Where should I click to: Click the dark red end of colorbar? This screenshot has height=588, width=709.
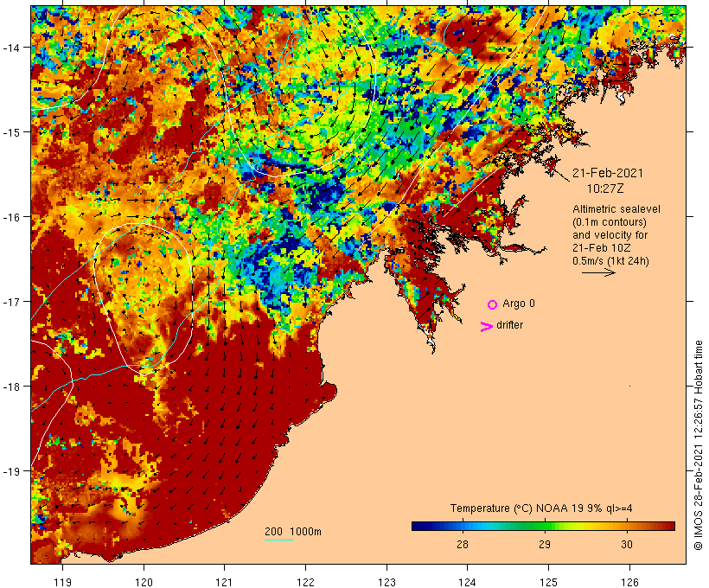(x=670, y=526)
